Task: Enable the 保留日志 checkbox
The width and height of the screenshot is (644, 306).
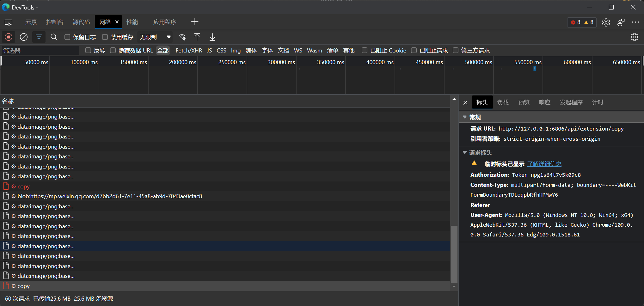Action: tap(67, 37)
